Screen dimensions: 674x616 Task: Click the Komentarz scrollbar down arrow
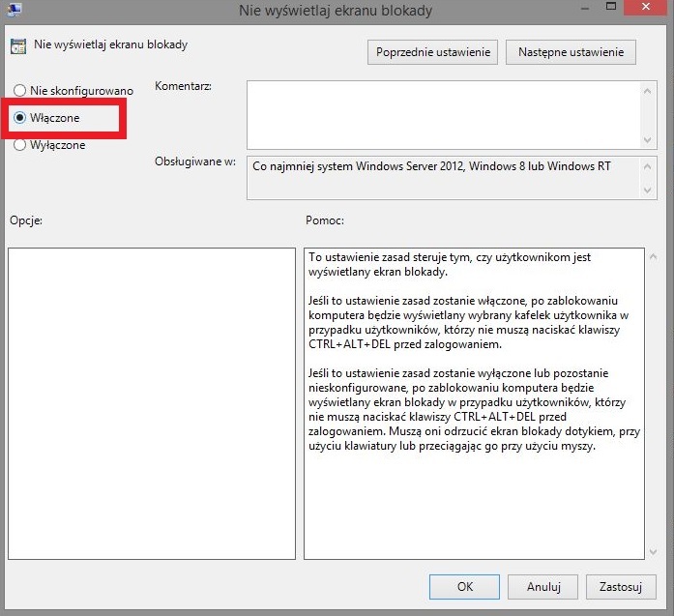pyautogui.click(x=647, y=140)
